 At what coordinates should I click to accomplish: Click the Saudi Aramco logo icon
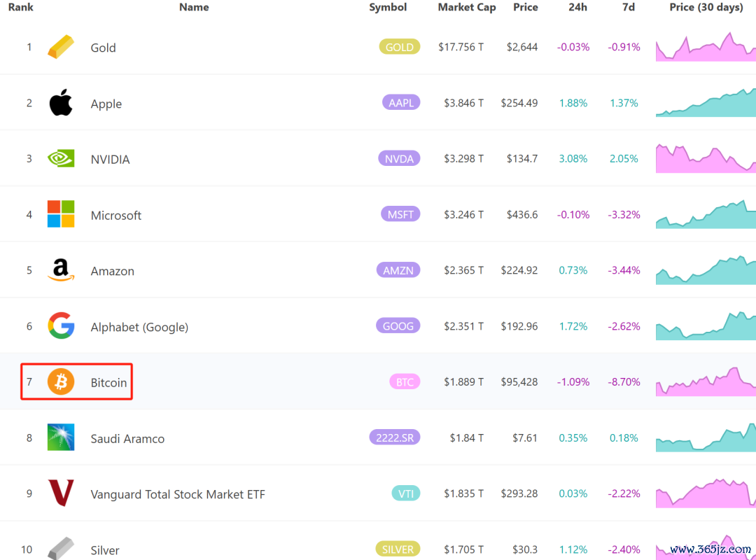61,437
